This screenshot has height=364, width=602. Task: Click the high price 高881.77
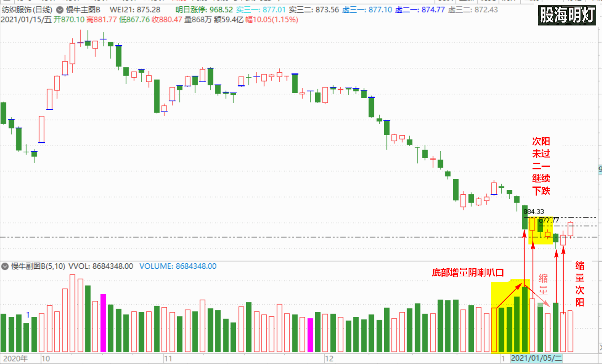(101, 20)
